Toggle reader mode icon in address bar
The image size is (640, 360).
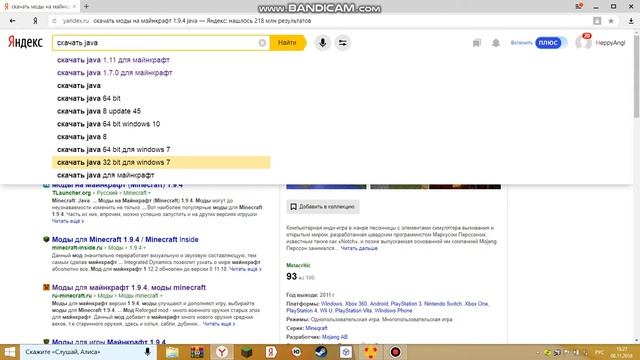pos(597,21)
